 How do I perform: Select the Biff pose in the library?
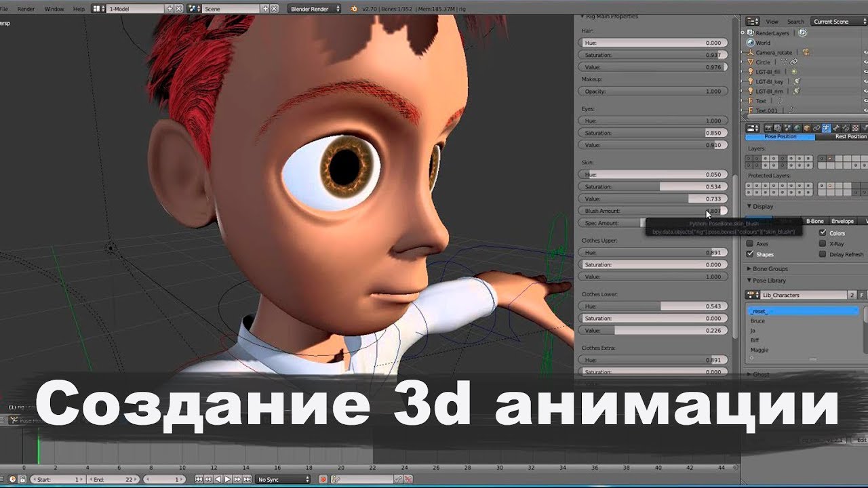[x=755, y=340]
